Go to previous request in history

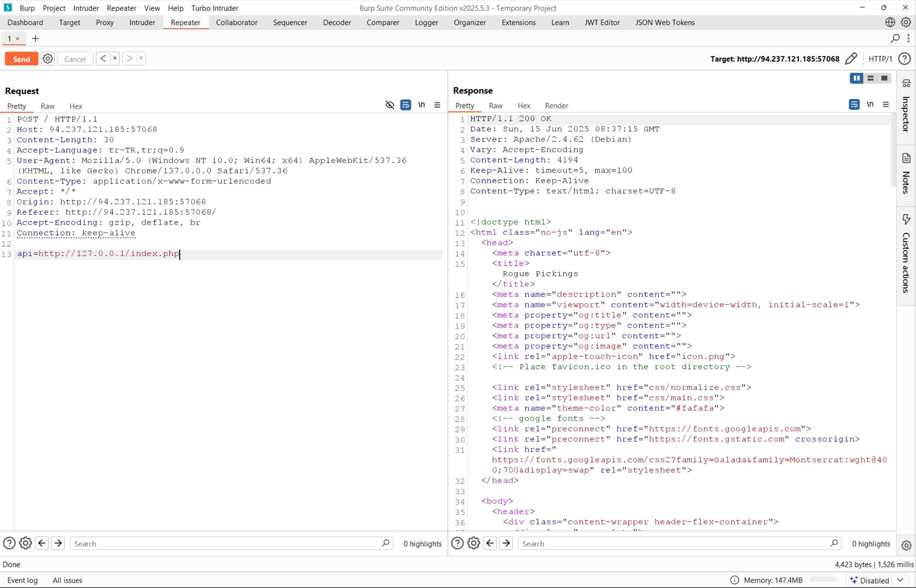coord(103,59)
